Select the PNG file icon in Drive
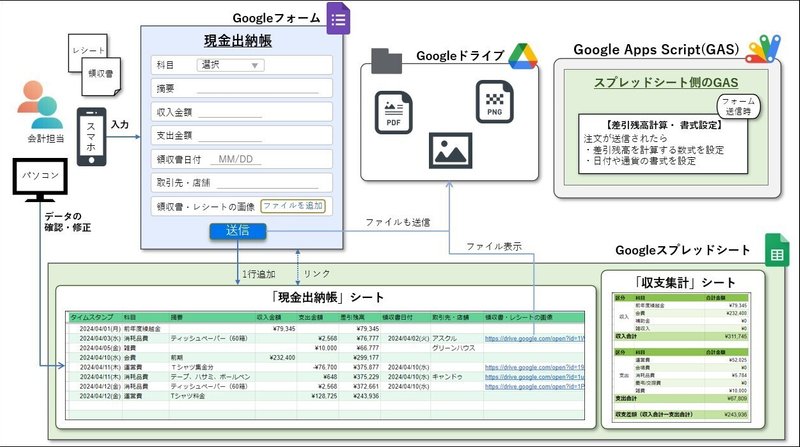The image size is (800, 447). (x=494, y=102)
